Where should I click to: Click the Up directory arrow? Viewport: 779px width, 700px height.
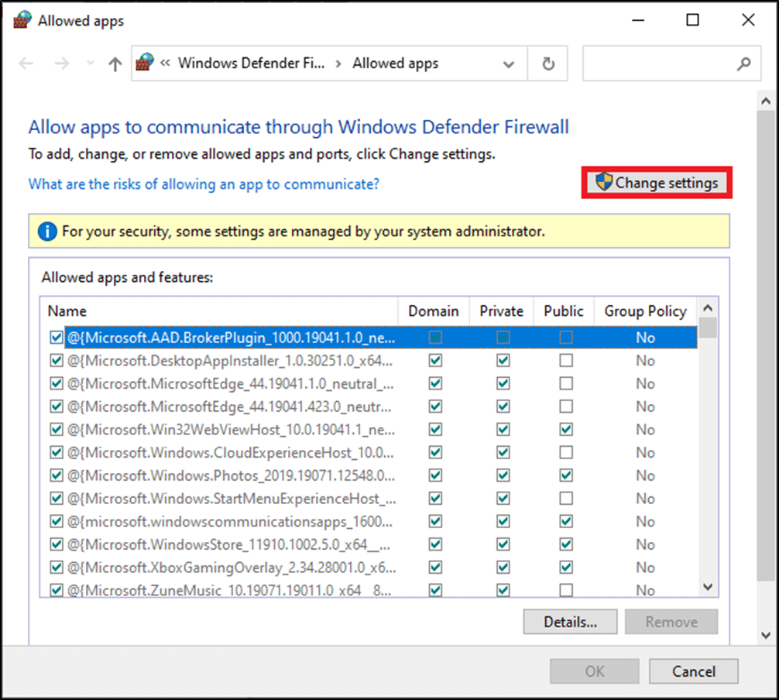pos(115,64)
